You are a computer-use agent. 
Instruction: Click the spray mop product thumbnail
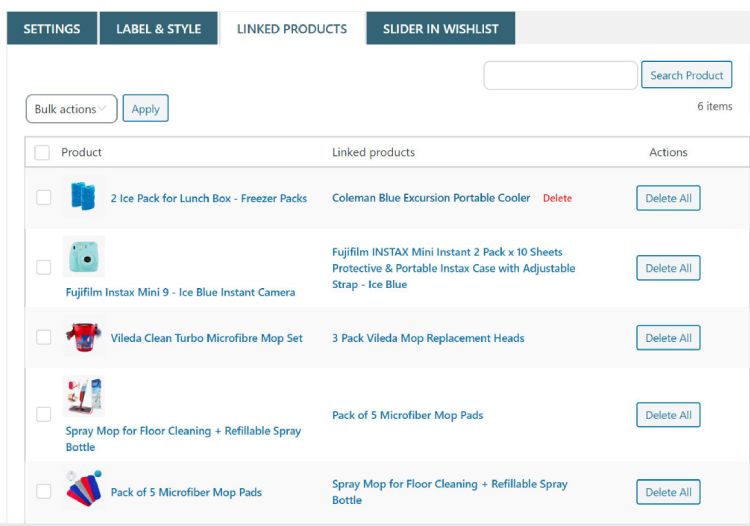coord(84,396)
